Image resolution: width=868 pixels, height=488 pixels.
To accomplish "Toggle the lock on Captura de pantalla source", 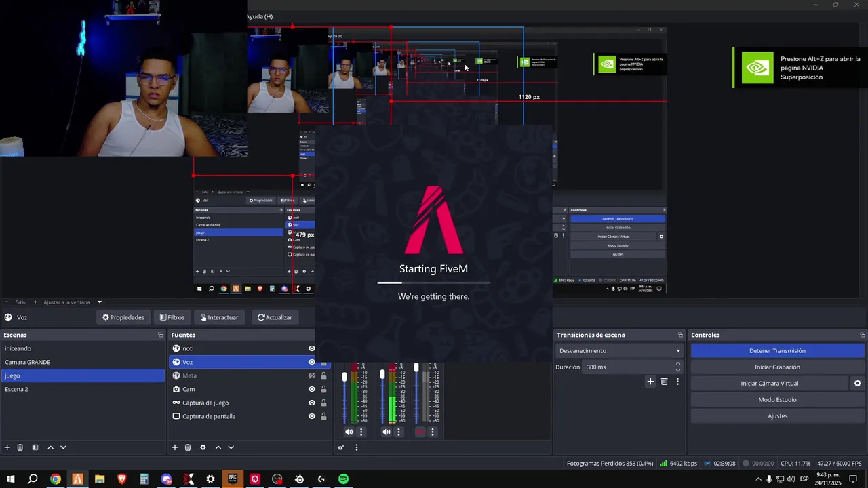I will [323, 416].
